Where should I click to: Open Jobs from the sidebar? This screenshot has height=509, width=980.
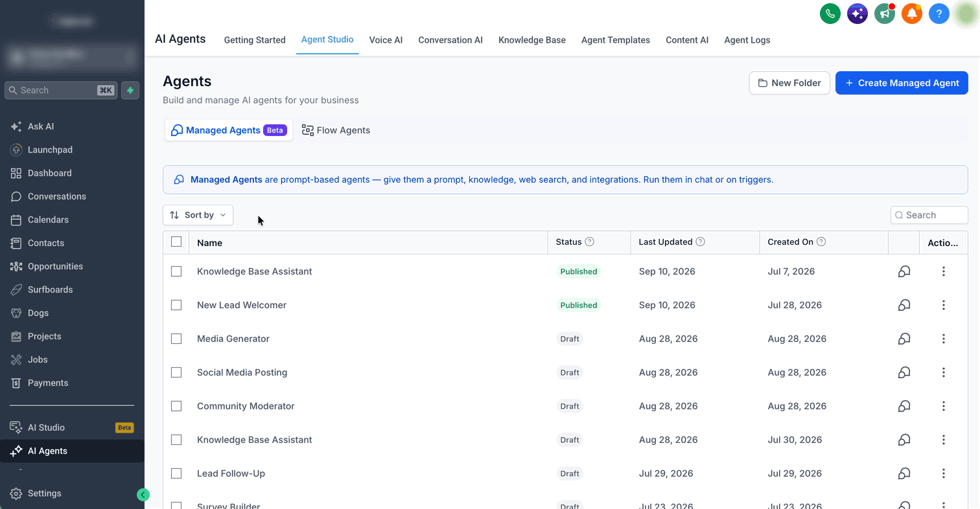(x=72, y=359)
